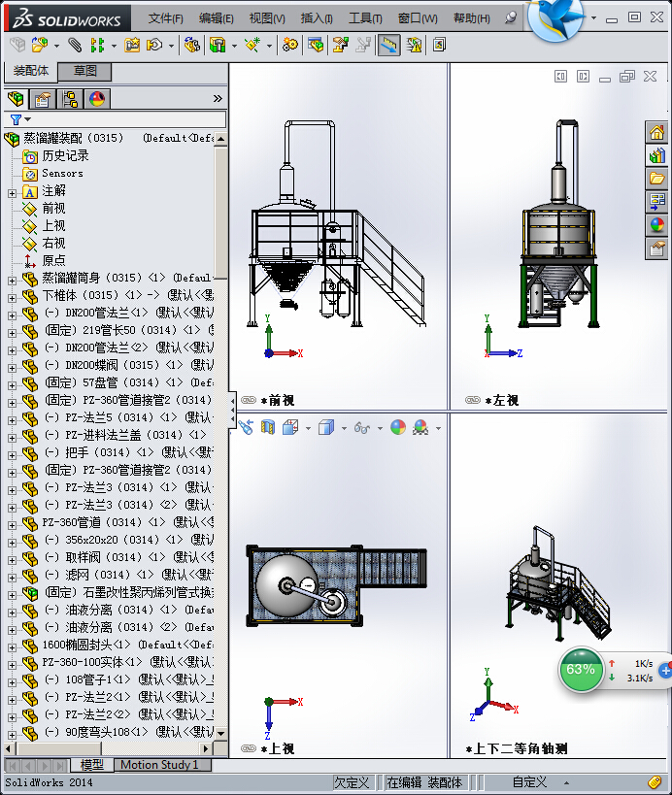Click the View Orientation cube icon

coord(290,427)
